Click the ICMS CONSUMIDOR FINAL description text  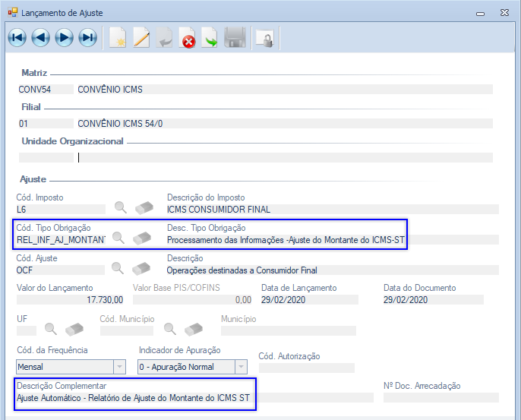pyautogui.click(x=219, y=210)
